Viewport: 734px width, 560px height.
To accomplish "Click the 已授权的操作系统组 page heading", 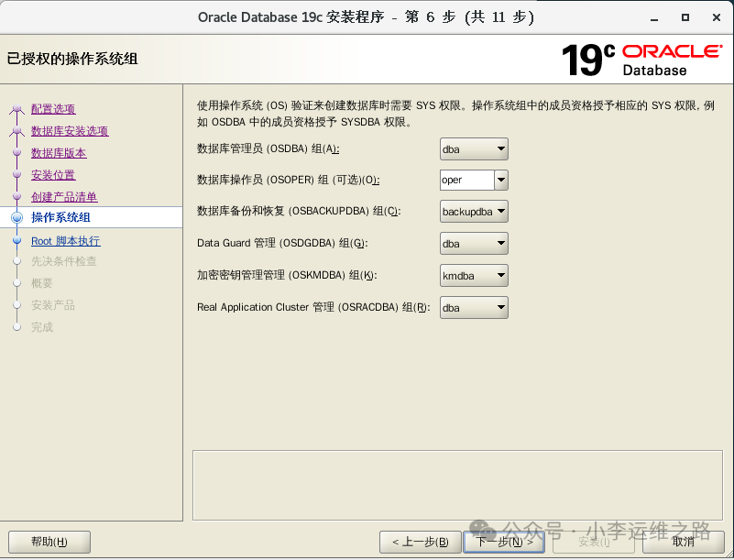I will coord(72,59).
